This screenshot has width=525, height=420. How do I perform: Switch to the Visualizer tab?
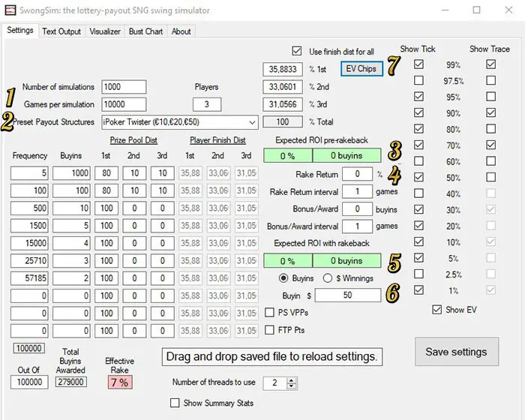(x=105, y=31)
